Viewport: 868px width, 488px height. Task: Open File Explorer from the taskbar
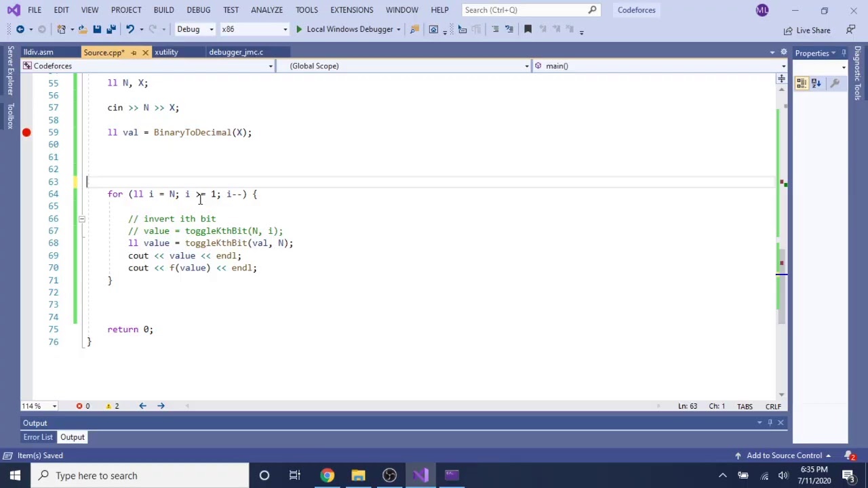coord(358,475)
